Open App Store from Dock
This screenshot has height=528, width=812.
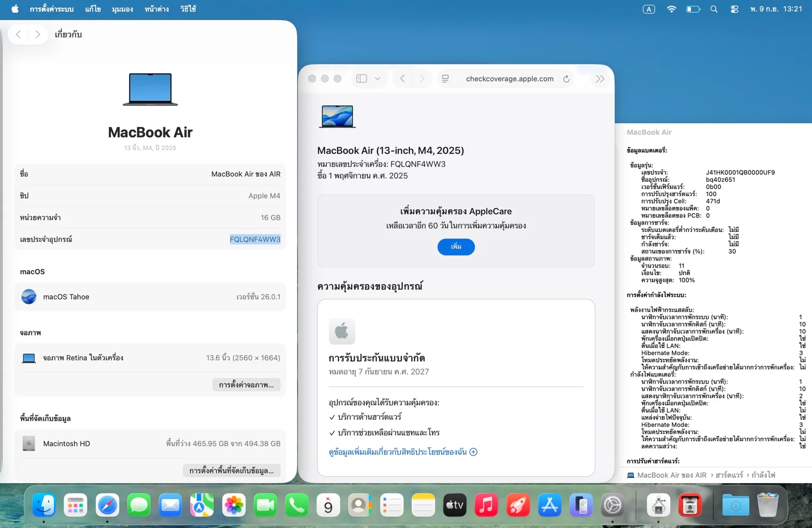pyautogui.click(x=549, y=506)
